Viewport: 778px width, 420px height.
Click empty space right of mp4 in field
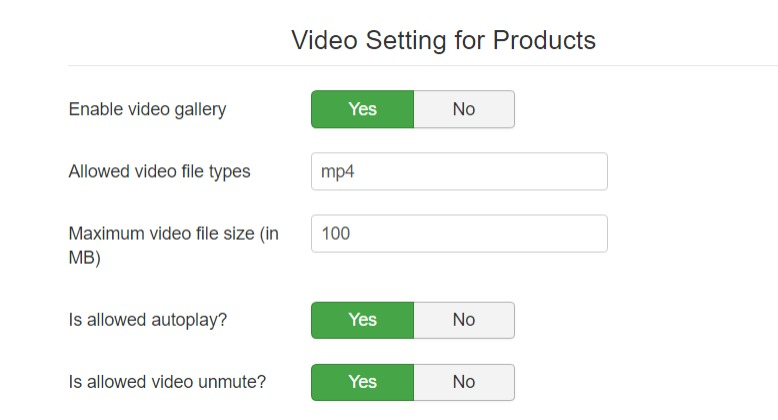[500, 171]
